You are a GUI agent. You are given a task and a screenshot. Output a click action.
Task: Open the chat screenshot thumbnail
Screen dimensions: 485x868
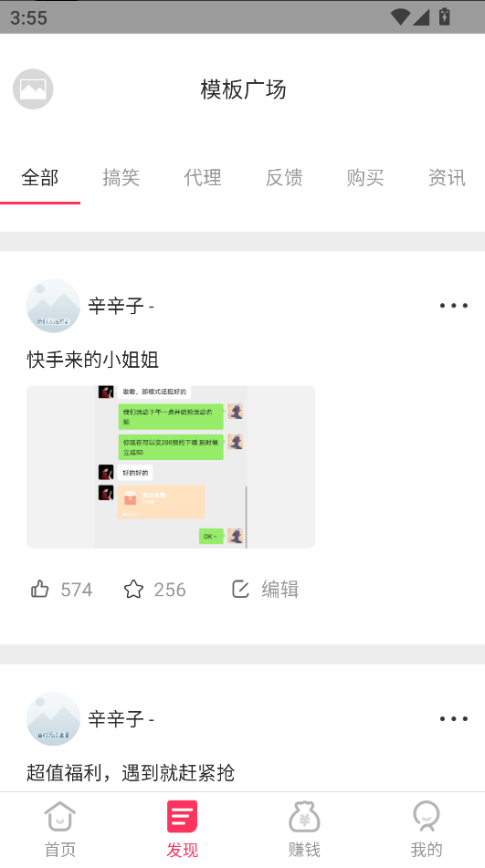171,466
